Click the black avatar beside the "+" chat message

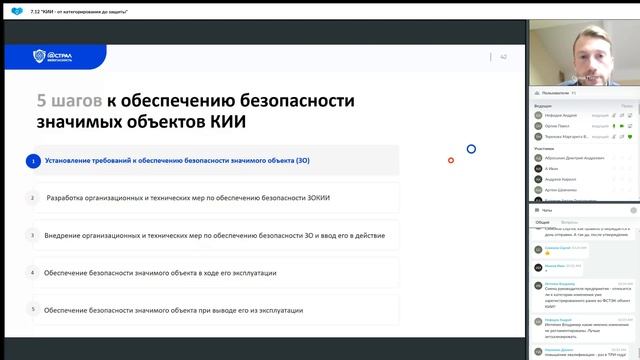pyautogui.click(x=538, y=268)
